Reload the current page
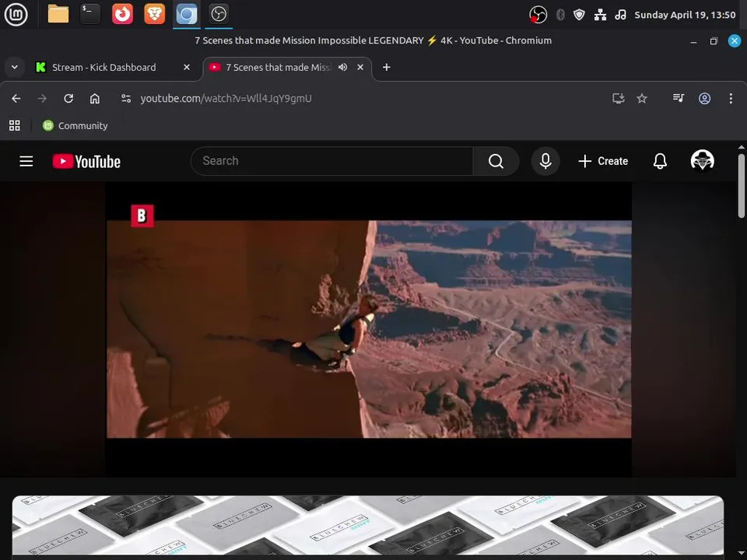 coord(68,99)
